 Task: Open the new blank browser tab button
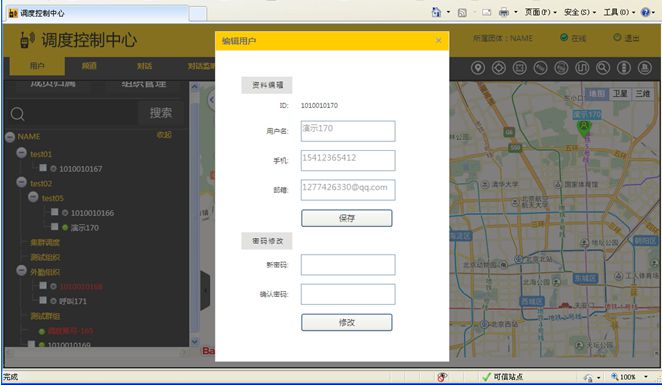(198, 14)
